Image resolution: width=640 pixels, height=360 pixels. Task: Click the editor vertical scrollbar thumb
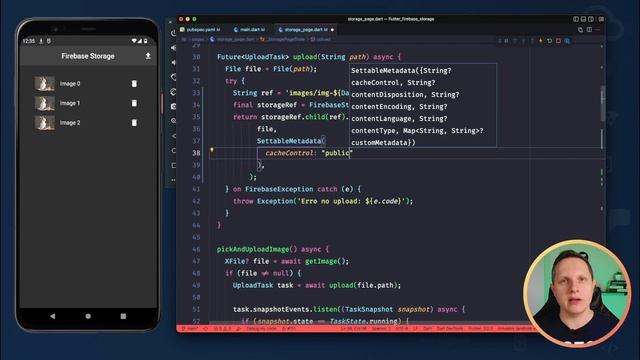pyautogui.click(x=603, y=104)
